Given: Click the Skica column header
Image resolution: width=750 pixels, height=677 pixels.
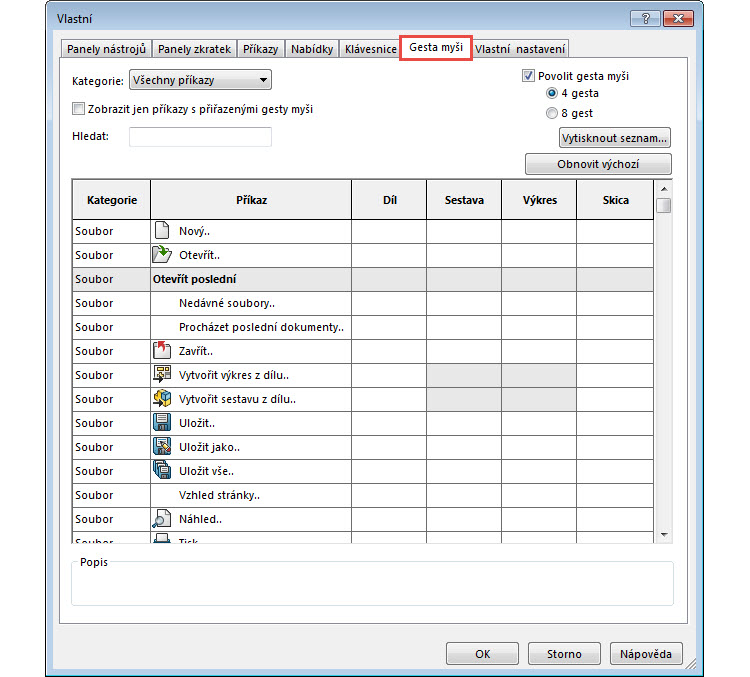Looking at the screenshot, I should point(615,200).
